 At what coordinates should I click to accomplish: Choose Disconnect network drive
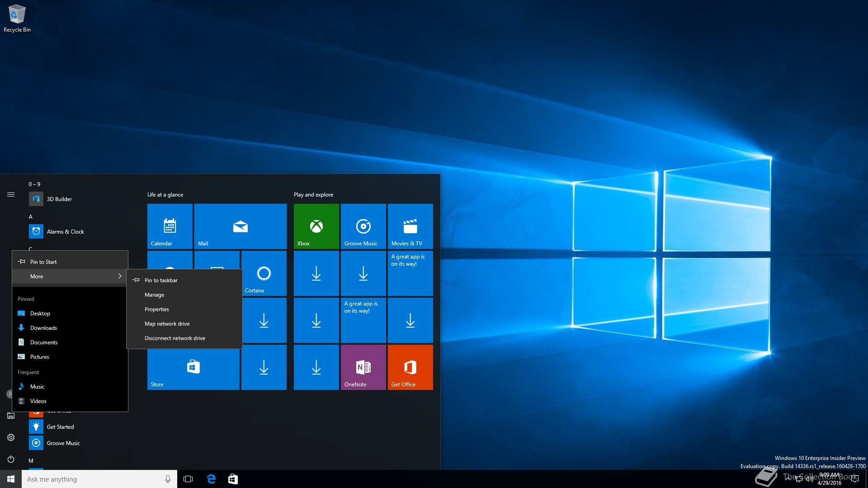pyautogui.click(x=184, y=338)
